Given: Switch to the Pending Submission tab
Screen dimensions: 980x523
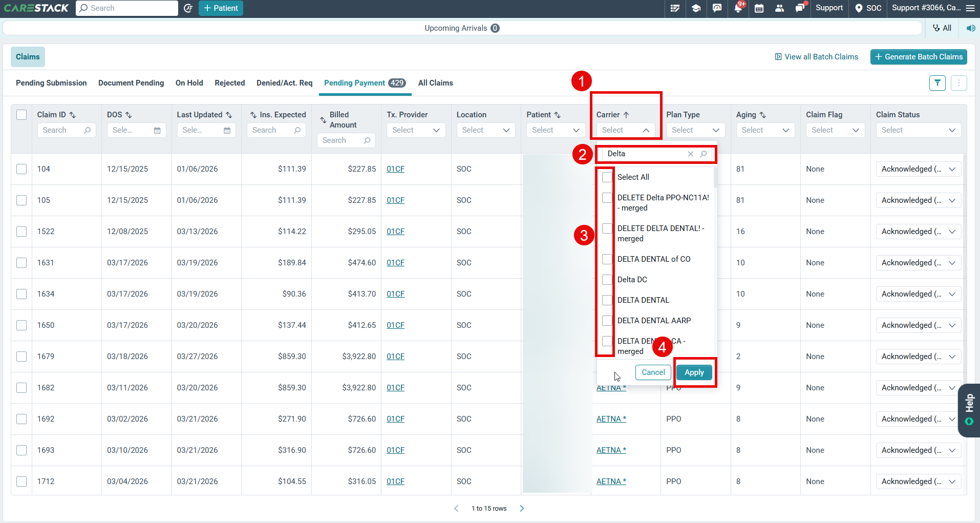Looking at the screenshot, I should tap(51, 83).
